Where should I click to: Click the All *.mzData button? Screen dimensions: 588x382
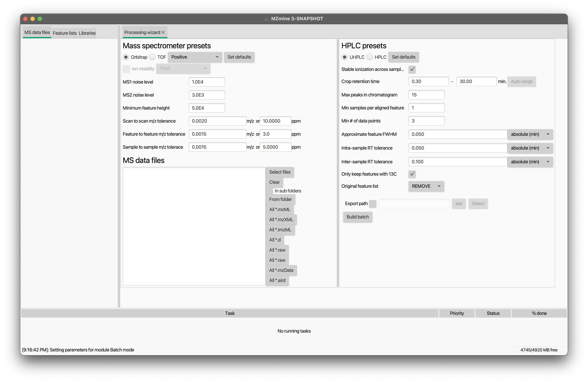point(281,270)
